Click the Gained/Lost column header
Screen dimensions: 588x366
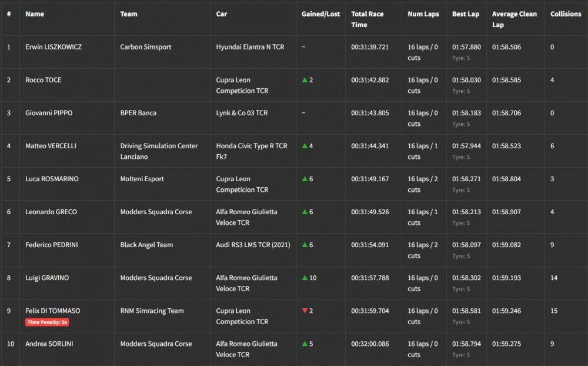320,14
